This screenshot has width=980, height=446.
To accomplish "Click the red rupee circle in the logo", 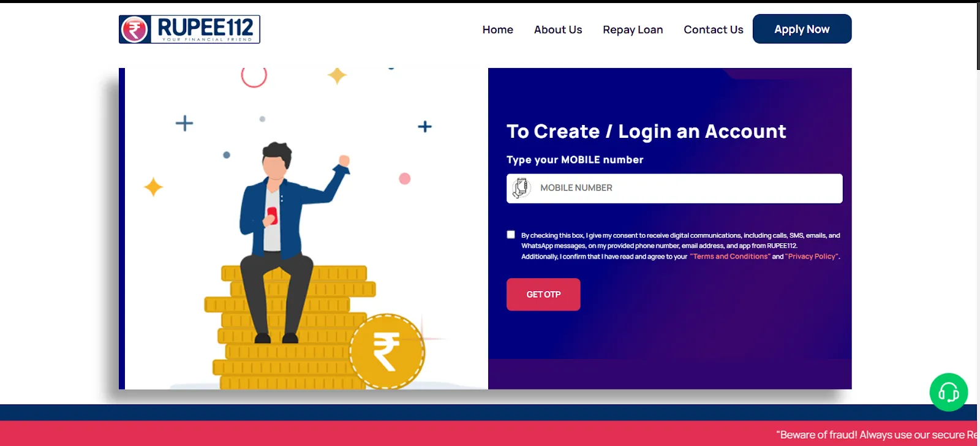I will pos(135,29).
